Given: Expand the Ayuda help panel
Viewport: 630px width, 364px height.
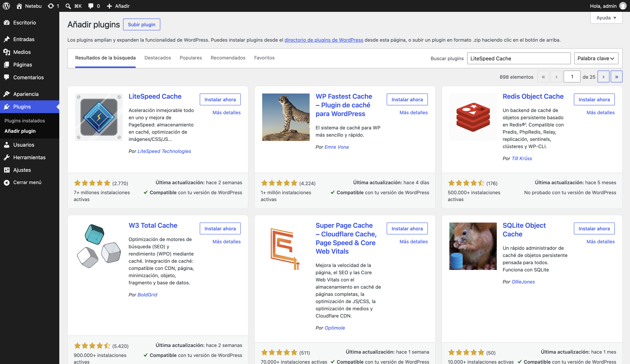Looking at the screenshot, I should tap(606, 18).
